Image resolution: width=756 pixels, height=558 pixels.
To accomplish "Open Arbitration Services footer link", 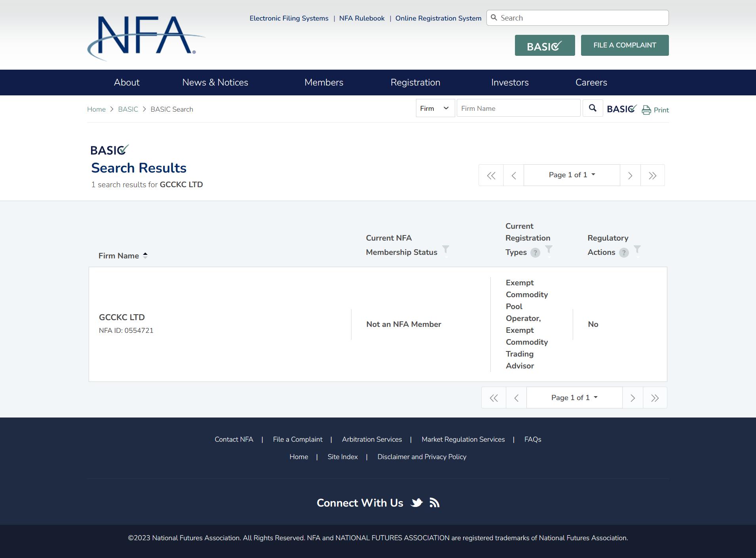I will point(372,439).
